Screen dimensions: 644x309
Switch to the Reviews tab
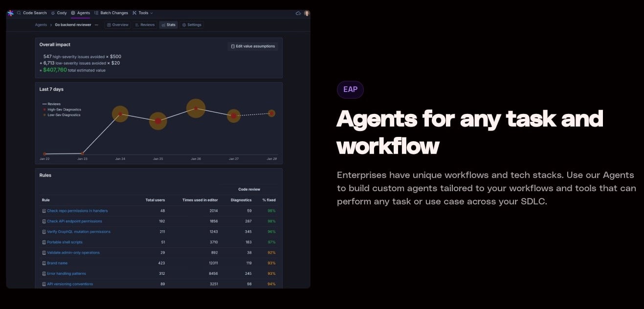pos(145,24)
